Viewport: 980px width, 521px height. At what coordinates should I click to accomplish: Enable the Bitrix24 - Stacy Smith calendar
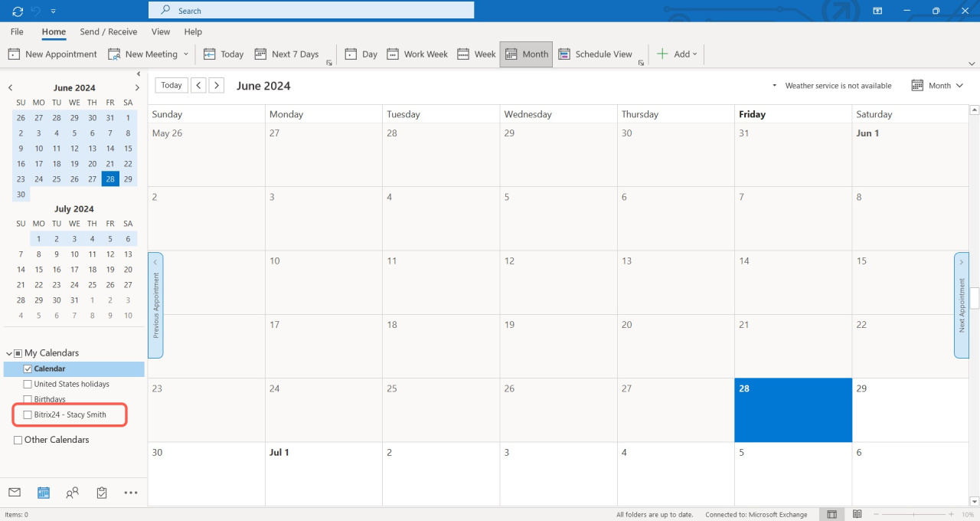28,415
